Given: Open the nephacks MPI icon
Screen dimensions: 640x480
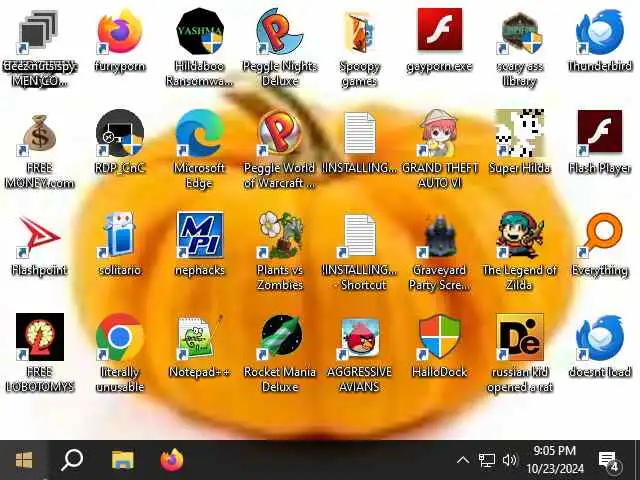Looking at the screenshot, I should pyautogui.click(x=200, y=235).
